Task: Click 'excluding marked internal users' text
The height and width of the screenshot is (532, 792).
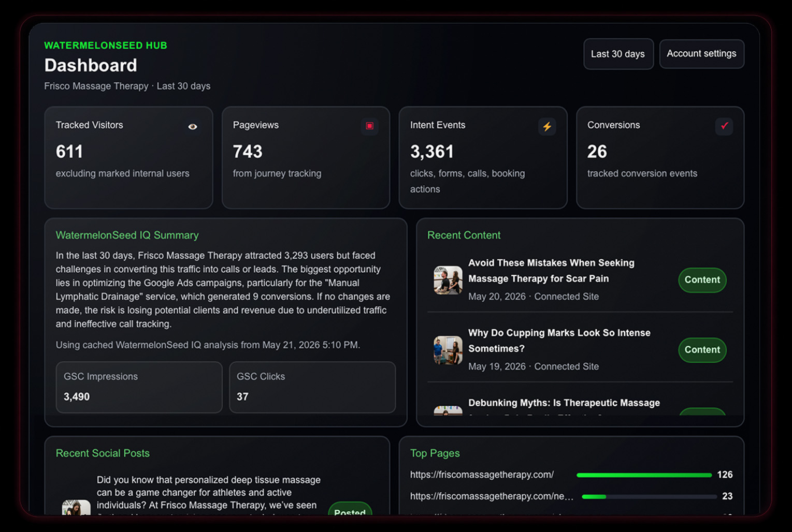Action: click(x=122, y=173)
